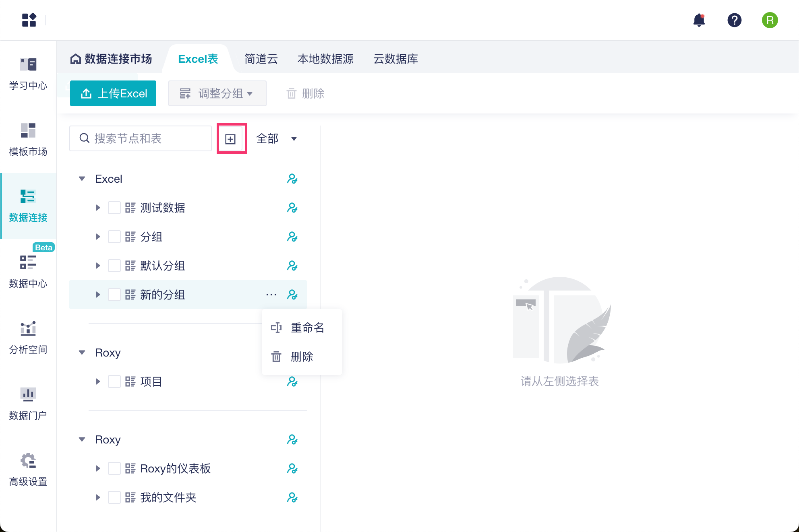Collapse the Excel root node
The height and width of the screenshot is (532, 799).
(82, 179)
